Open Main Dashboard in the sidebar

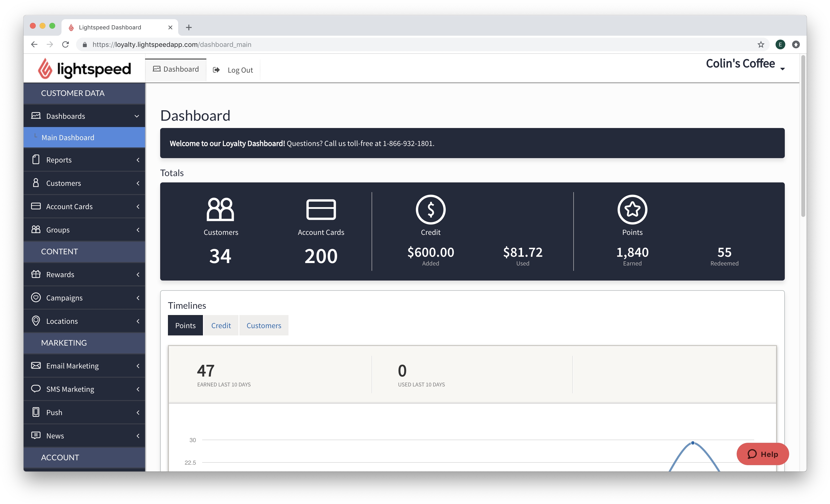pyautogui.click(x=84, y=137)
